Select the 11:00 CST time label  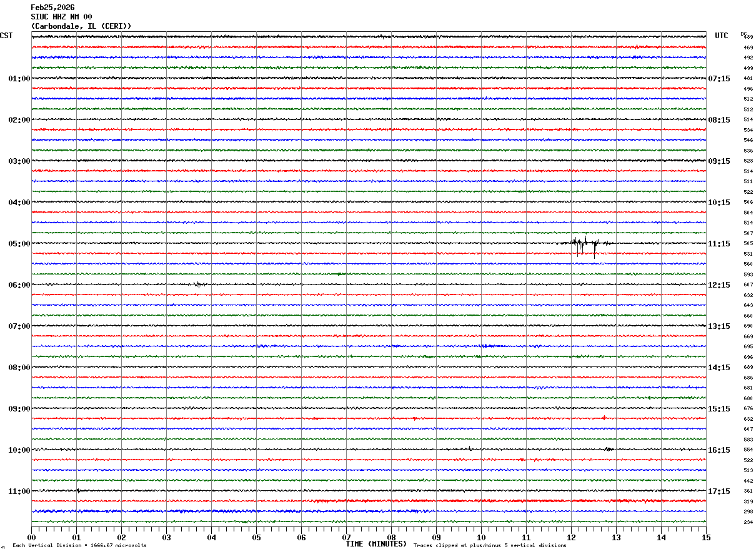click(19, 491)
